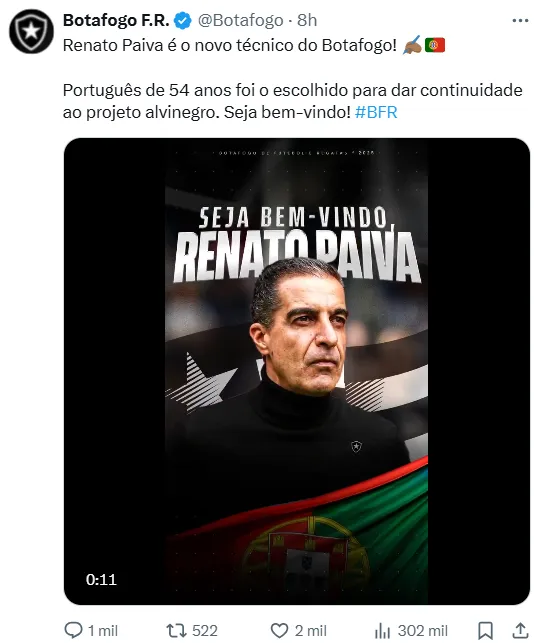This screenshot has width=534, height=643.
Task: Play the Renato Paiva welcome video
Action: (297, 371)
